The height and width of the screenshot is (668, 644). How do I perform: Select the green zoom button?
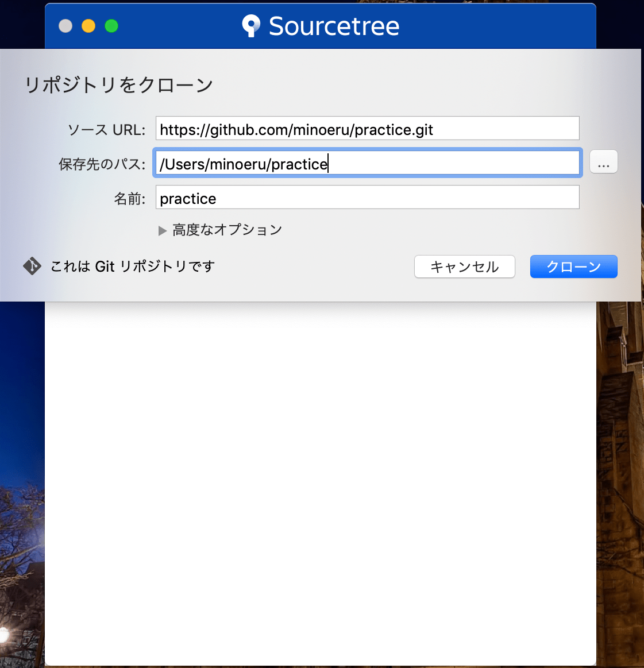(x=111, y=26)
